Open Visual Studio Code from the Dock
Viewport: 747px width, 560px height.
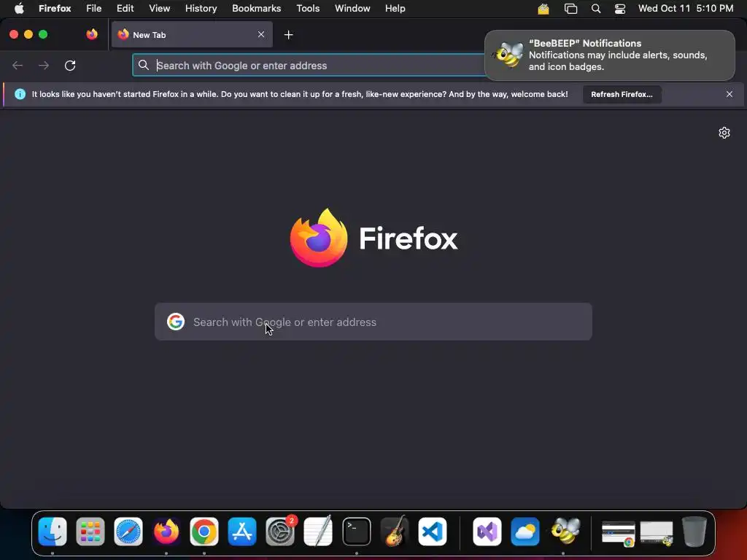[x=432, y=532]
